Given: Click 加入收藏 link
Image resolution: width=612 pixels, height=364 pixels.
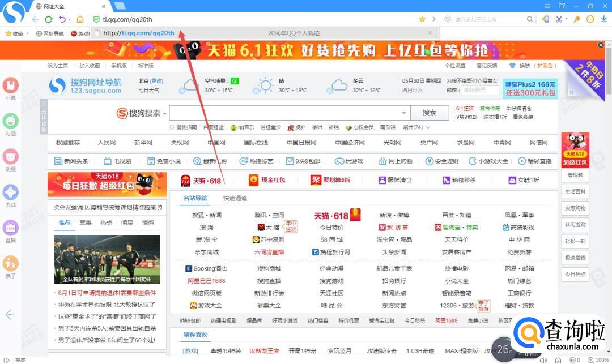Looking at the screenshot, I should coord(90,66).
